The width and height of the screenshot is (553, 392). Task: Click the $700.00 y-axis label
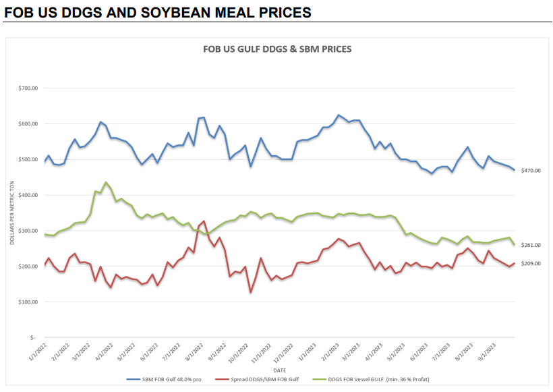coord(28,88)
